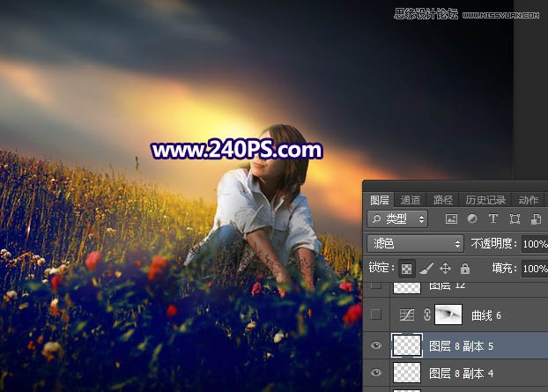Hide layer 图层 8 副本 5

point(377,344)
